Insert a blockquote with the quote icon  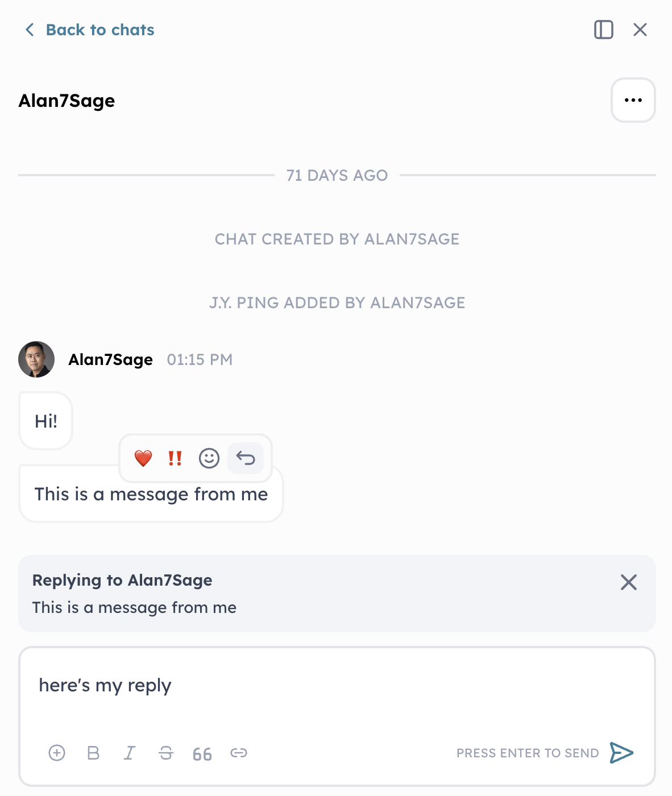click(202, 754)
